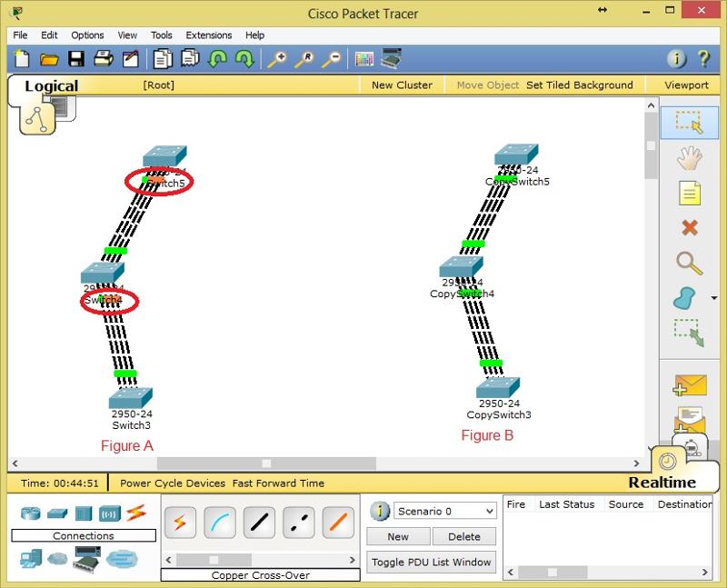Click the Viewport button
727x588 pixels.
pos(686,85)
